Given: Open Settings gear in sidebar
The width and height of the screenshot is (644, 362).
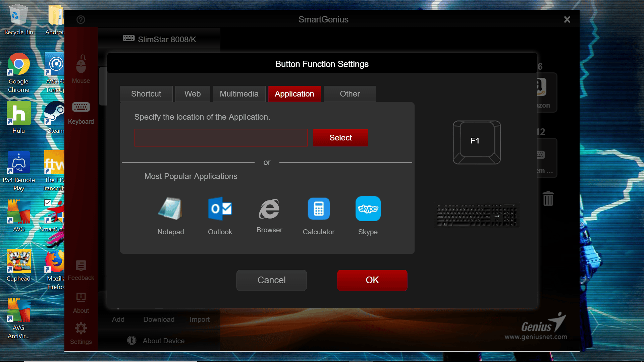Looking at the screenshot, I should (81, 334).
